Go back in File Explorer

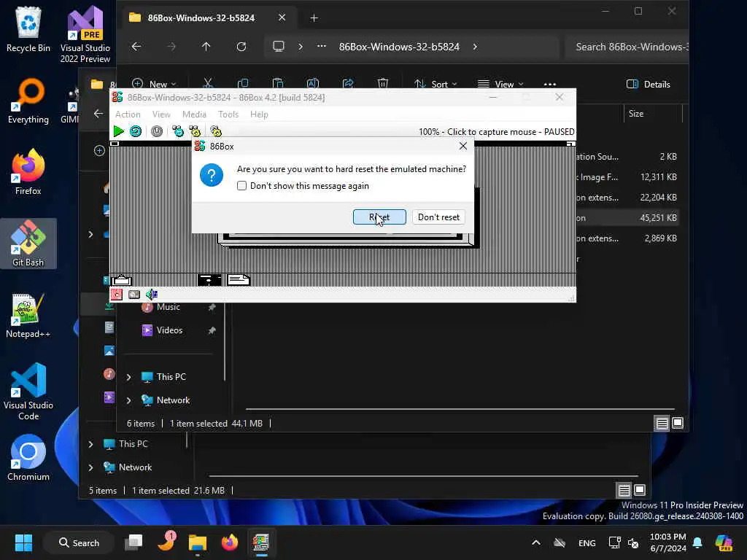coord(136,47)
